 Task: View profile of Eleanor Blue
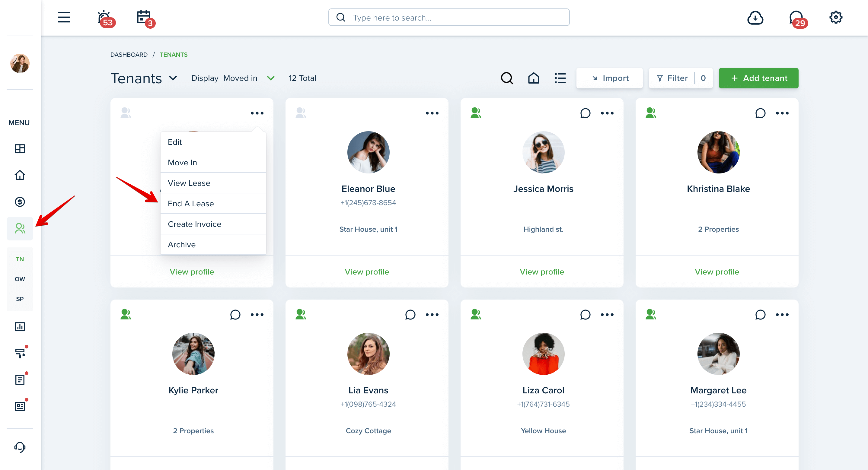pyautogui.click(x=367, y=272)
